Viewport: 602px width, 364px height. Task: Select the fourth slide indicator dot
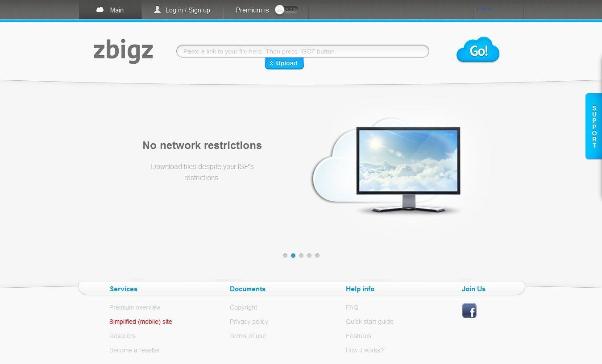click(309, 256)
